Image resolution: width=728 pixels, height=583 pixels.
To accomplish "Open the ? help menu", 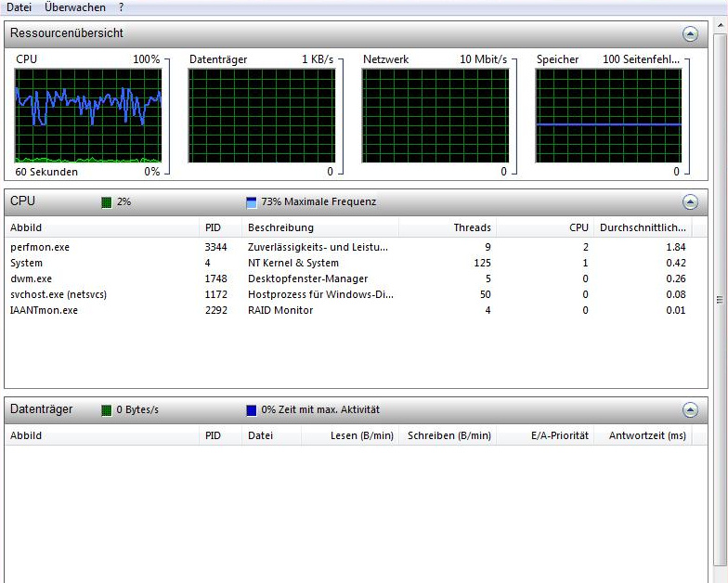I will click(121, 7).
